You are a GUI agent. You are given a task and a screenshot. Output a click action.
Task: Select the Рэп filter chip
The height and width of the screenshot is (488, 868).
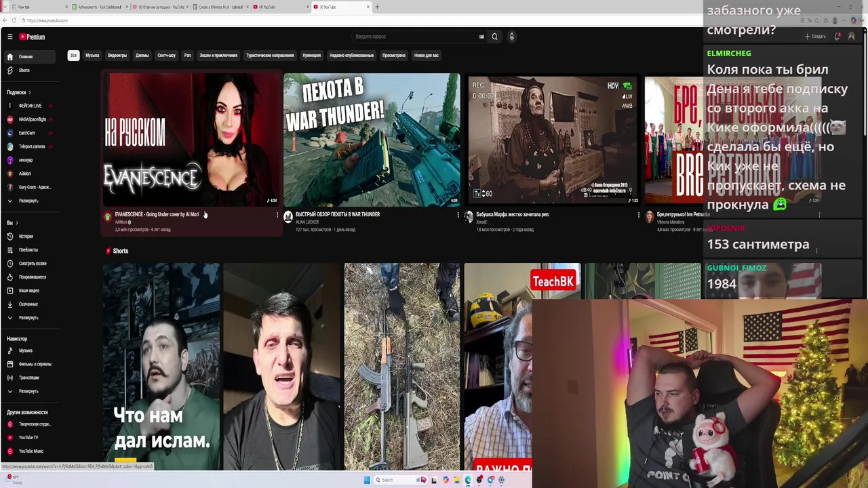187,56
